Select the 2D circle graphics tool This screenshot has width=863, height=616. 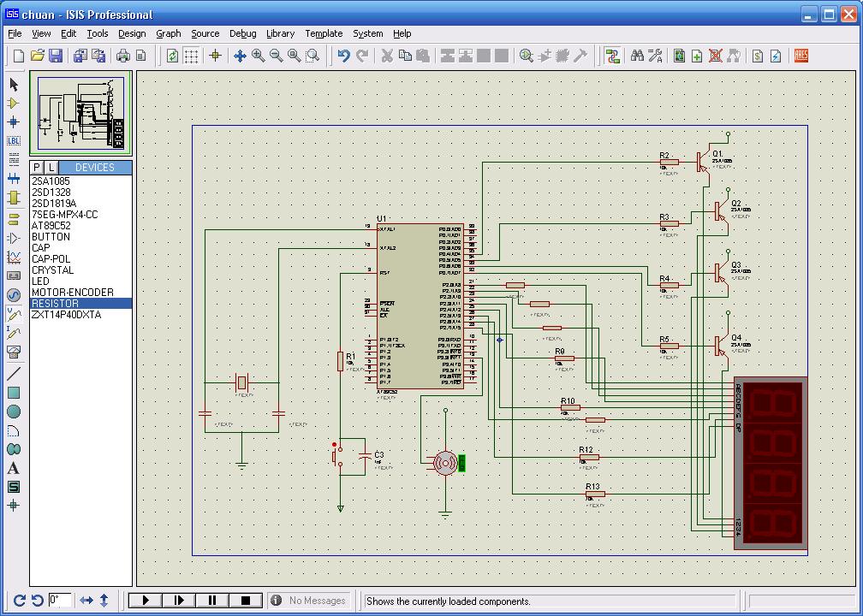(14, 412)
